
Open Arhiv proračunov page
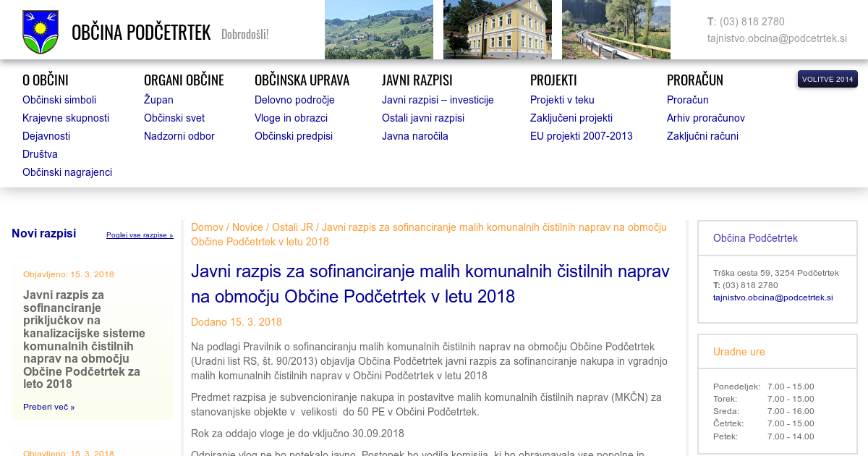click(705, 118)
